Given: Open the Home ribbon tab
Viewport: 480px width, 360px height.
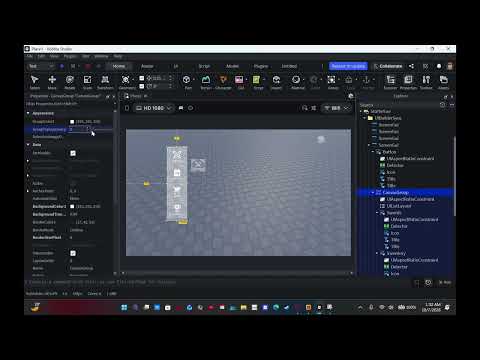Looking at the screenshot, I should (x=119, y=66).
